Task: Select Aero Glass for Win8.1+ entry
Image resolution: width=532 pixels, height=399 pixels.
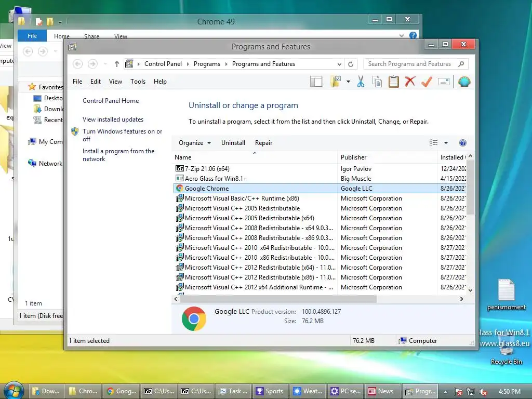Action: (x=216, y=179)
